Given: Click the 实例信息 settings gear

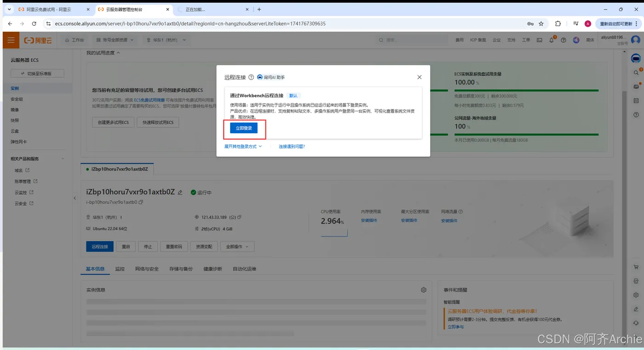Looking at the screenshot, I should [x=424, y=290].
